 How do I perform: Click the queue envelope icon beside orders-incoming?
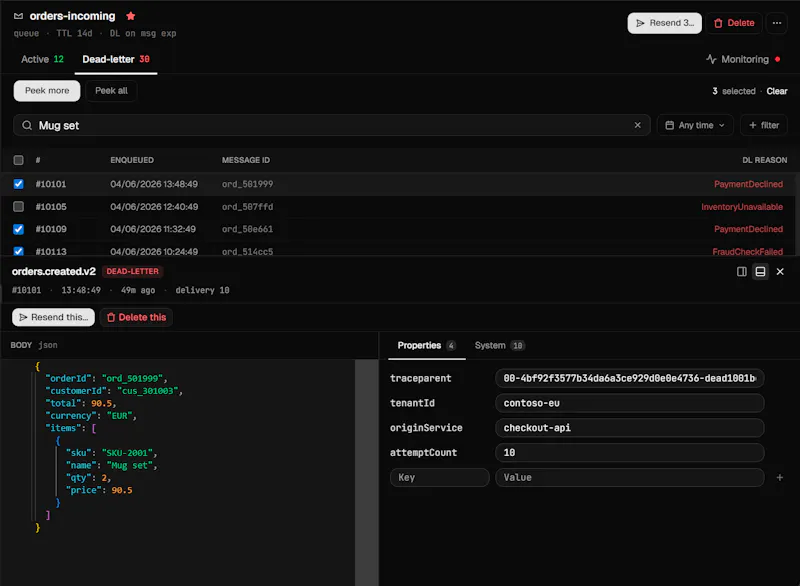(18, 16)
